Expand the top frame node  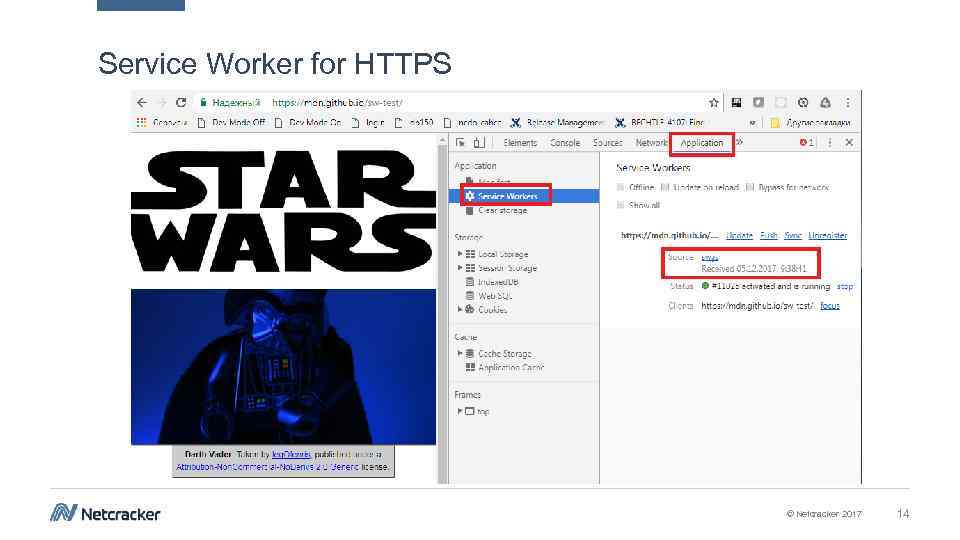[x=460, y=411]
